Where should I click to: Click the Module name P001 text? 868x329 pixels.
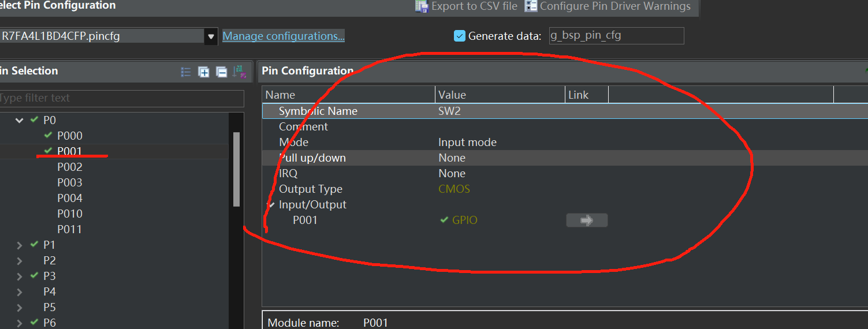375,323
